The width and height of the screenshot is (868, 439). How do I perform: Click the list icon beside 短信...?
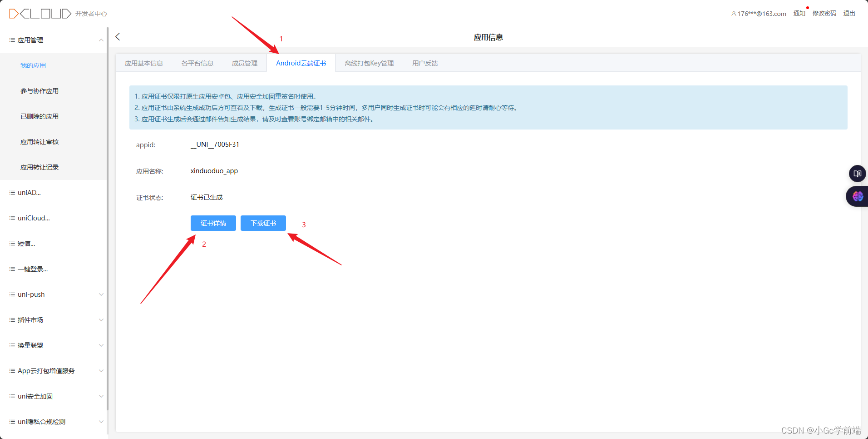(x=12, y=244)
